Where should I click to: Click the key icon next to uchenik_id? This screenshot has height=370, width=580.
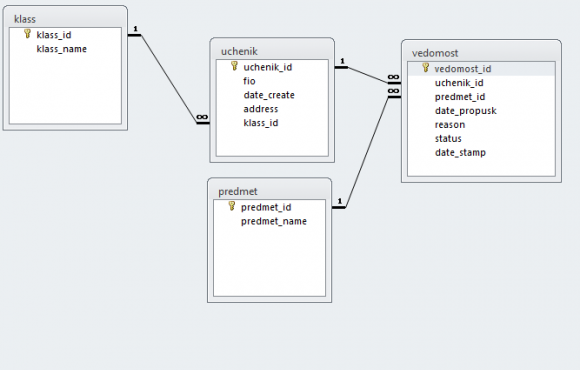[x=234, y=66]
